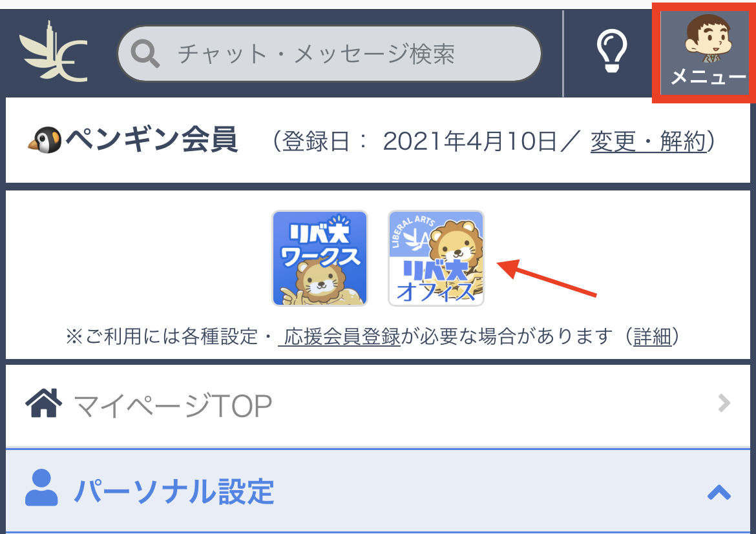Viewport: 756px width, 534px height.
Task: Open the メニュー avatar button
Action: (x=704, y=53)
